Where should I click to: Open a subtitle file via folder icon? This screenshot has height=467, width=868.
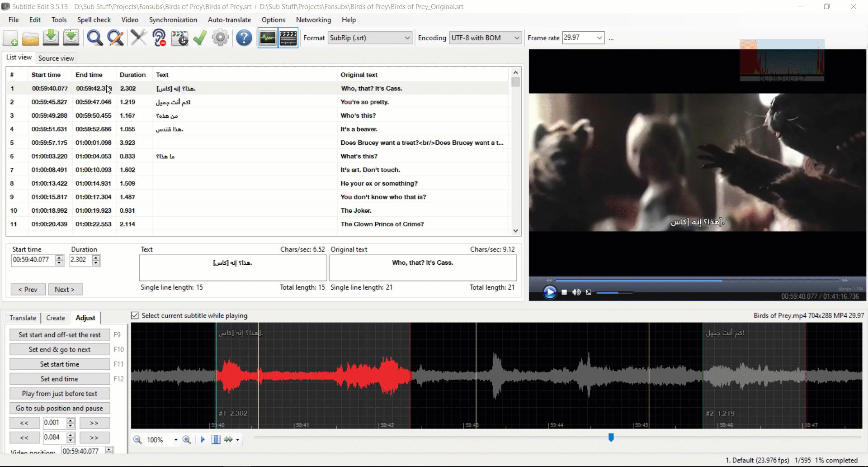click(x=30, y=38)
